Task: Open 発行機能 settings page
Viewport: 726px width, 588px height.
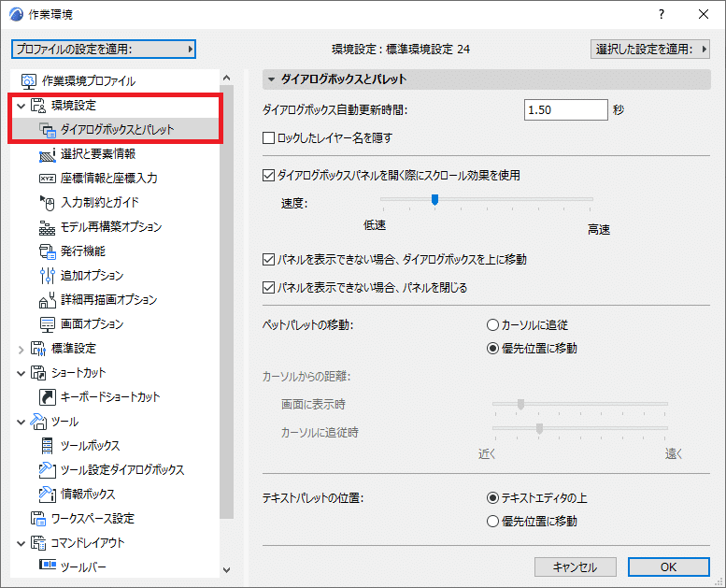Action: 83,251
